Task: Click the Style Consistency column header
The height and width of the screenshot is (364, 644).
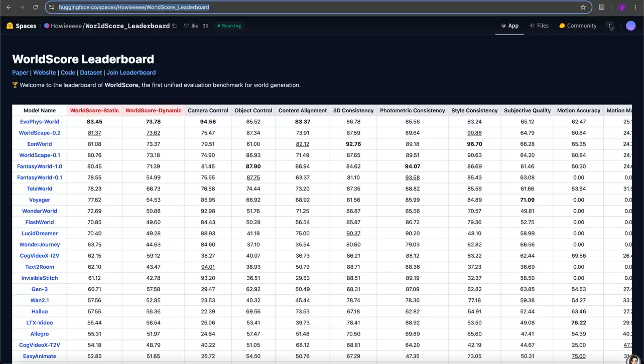Action: pyautogui.click(x=474, y=111)
